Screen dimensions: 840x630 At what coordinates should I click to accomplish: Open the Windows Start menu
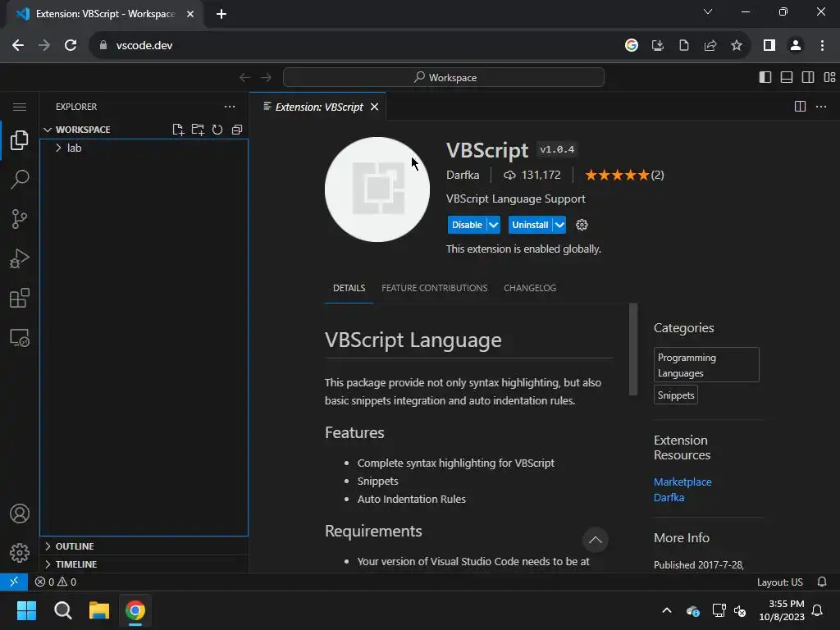pyautogui.click(x=26, y=610)
